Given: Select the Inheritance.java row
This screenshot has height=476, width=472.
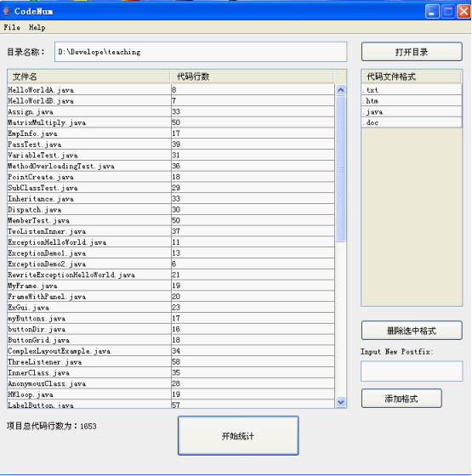Looking at the screenshot, I should pyautogui.click(x=171, y=199).
